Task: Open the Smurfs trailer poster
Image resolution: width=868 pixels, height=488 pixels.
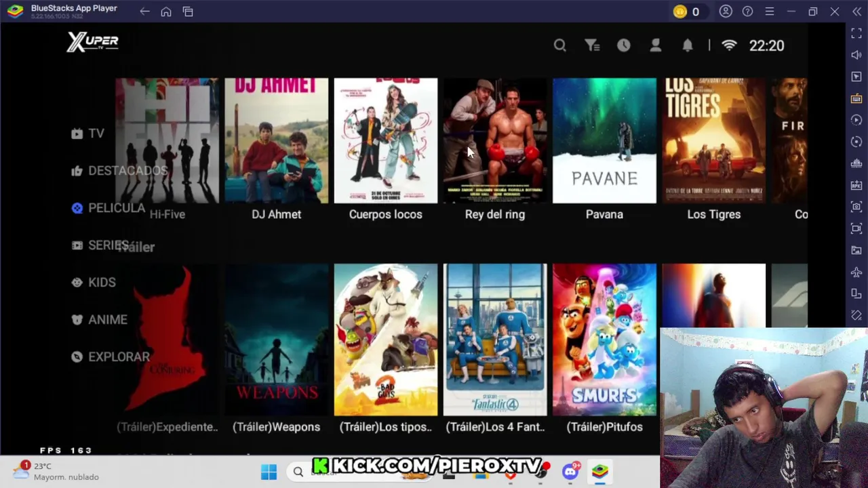Action: click(604, 340)
